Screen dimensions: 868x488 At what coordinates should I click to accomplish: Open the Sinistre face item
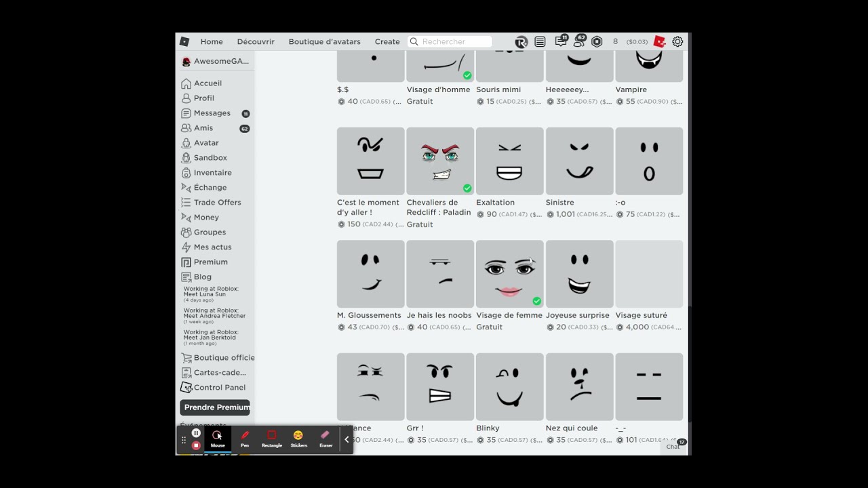[580, 161]
